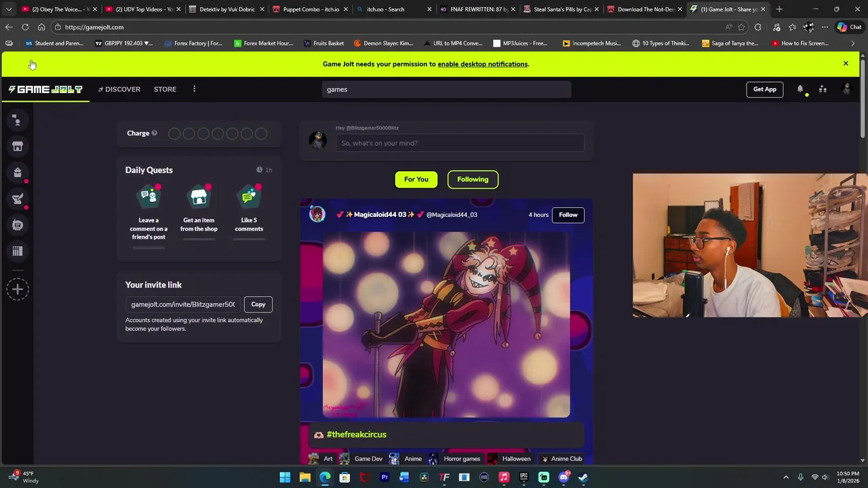The width and height of the screenshot is (868, 488).
Task: Open the 'Forex Market Hour...' bookmark
Action: tap(263, 43)
